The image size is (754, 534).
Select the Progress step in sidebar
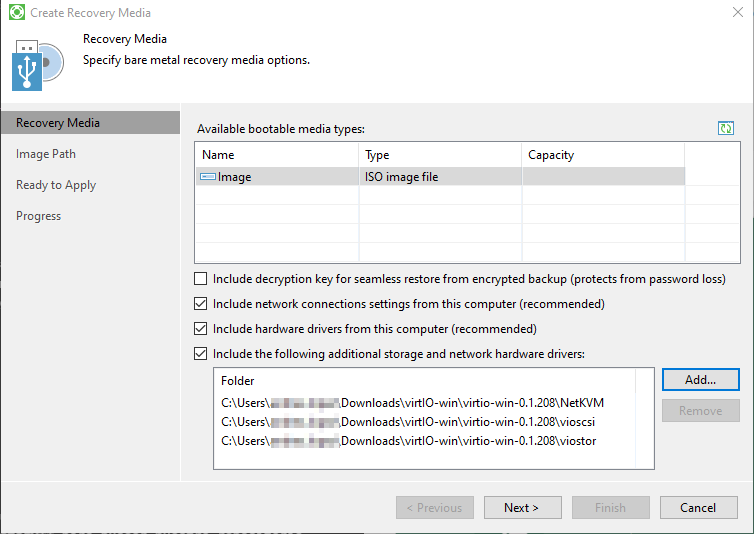[x=39, y=216]
